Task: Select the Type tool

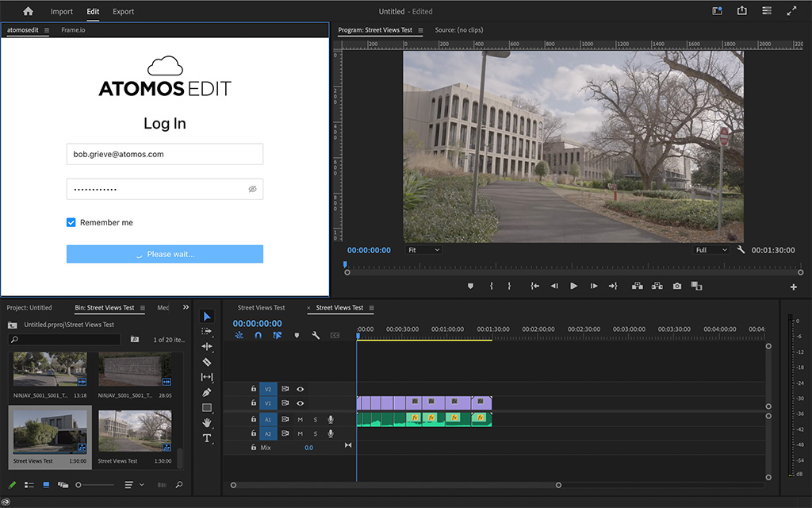Action: point(207,438)
